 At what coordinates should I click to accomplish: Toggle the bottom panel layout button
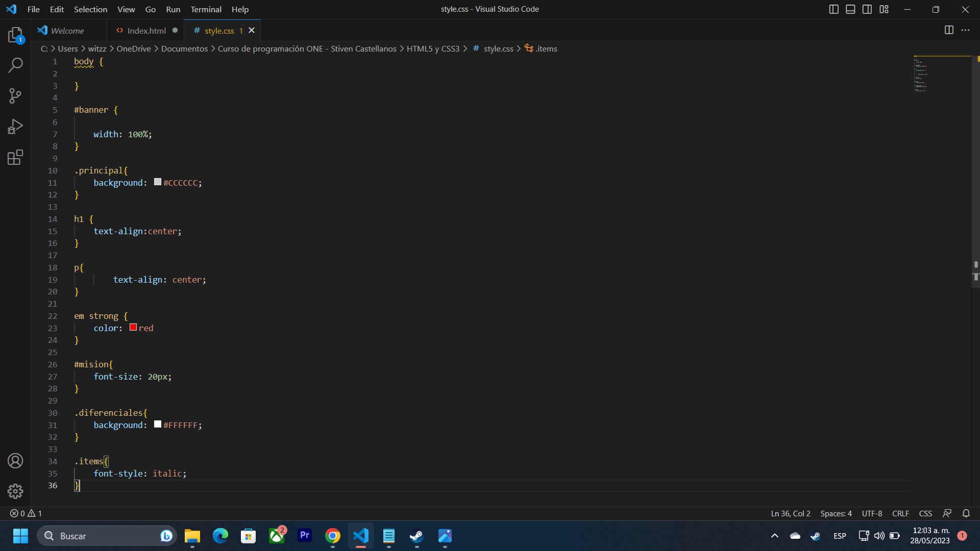850,9
